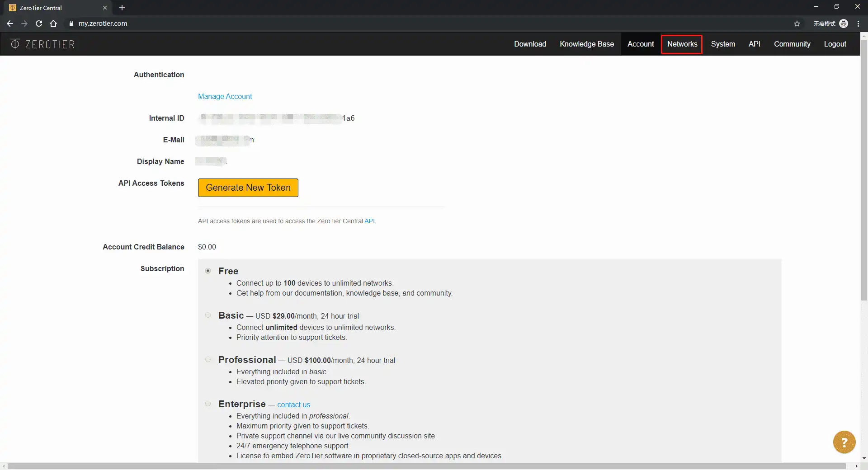This screenshot has width=868, height=470.
Task: Open API page in navigation bar
Action: coord(754,44)
